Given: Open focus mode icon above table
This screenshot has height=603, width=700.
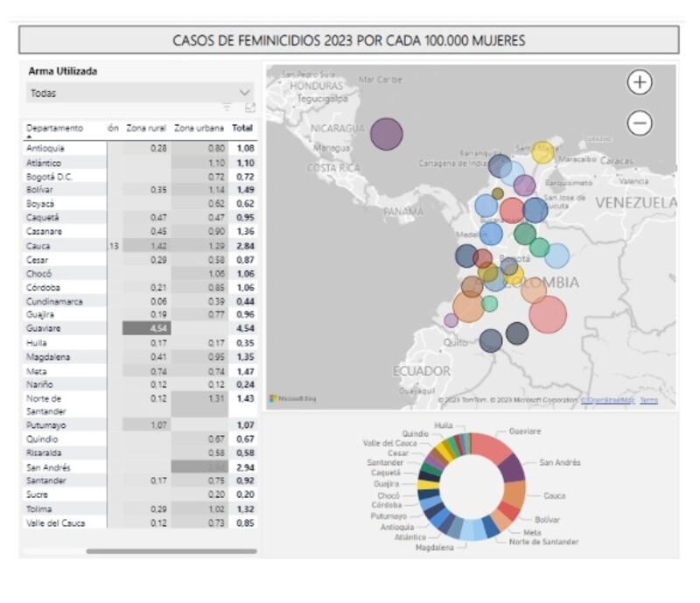Looking at the screenshot, I should [249, 108].
